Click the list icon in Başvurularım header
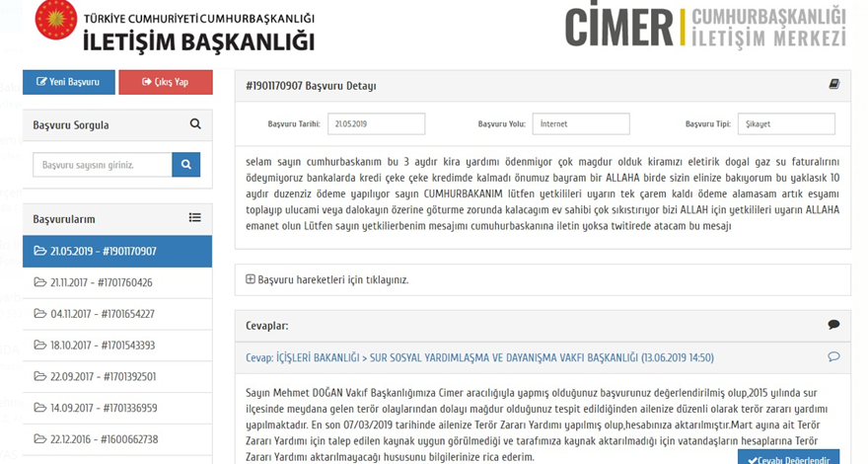This screenshot has width=868, height=464. click(x=195, y=217)
